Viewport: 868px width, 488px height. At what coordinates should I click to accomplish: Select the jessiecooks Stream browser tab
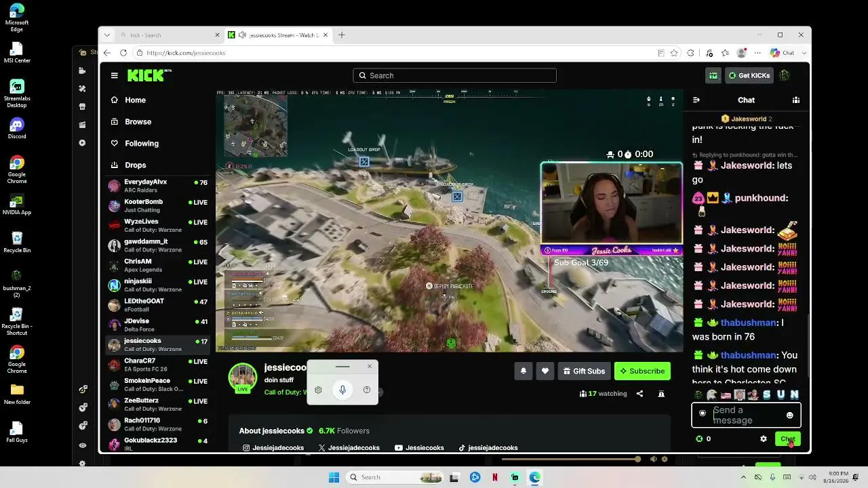(x=278, y=35)
